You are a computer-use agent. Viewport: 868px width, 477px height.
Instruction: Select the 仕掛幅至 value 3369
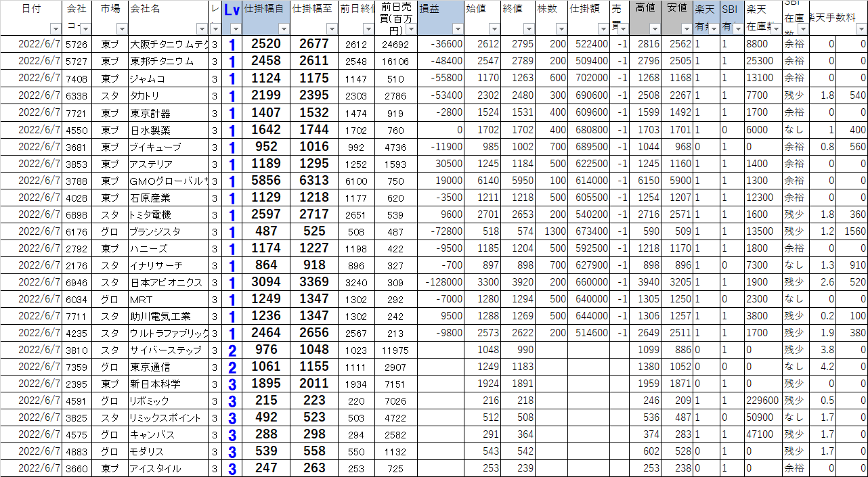314,282
